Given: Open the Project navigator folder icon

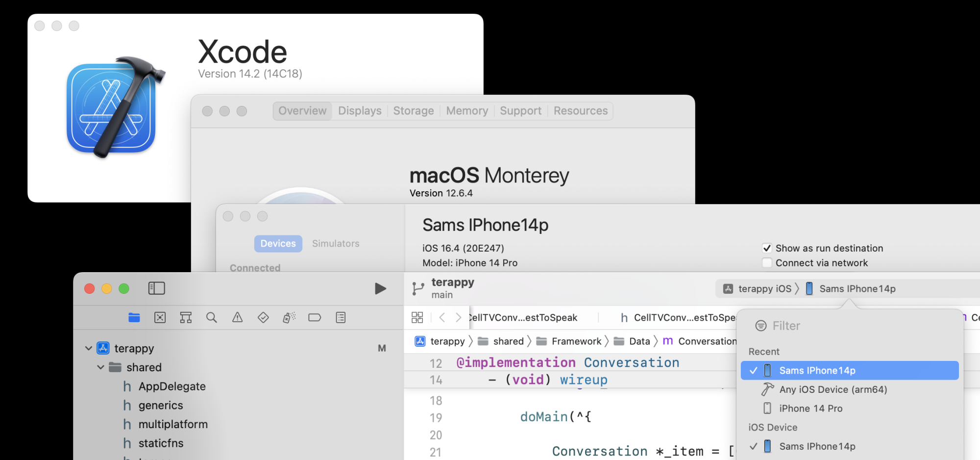Looking at the screenshot, I should (134, 318).
